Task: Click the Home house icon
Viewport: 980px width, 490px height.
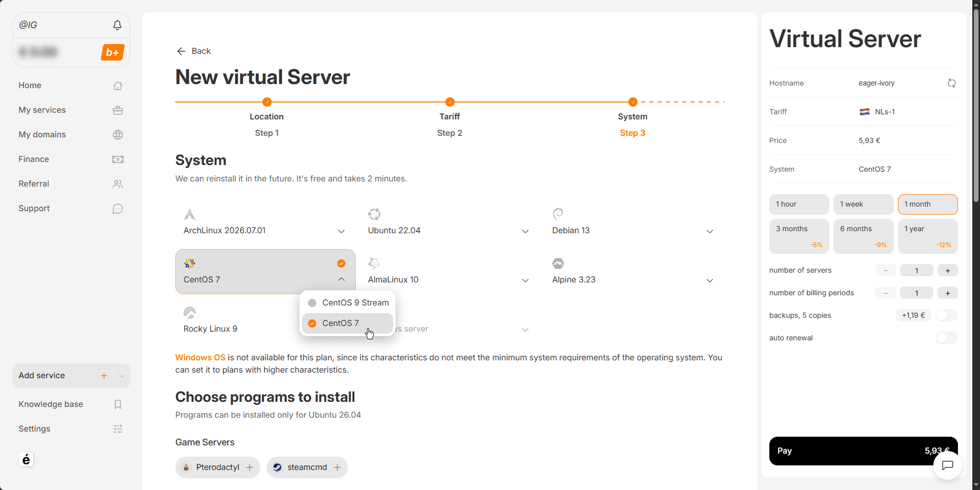Action: coord(118,86)
